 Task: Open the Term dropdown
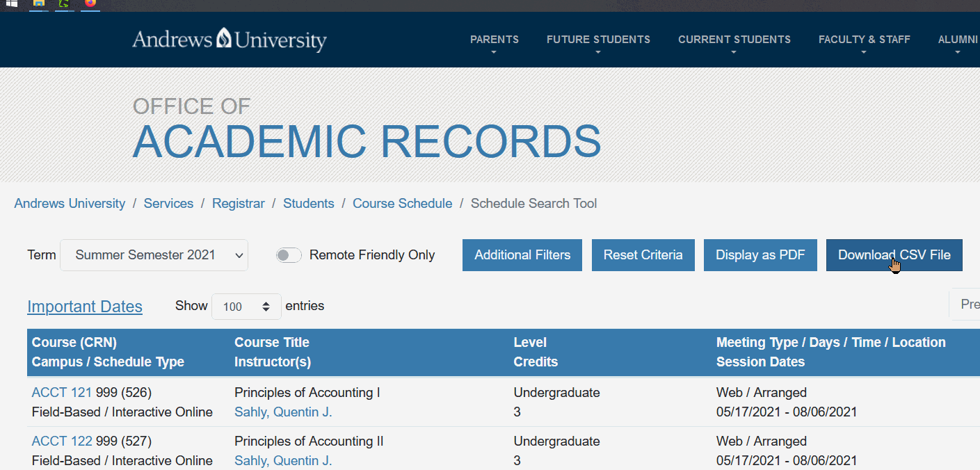154,255
